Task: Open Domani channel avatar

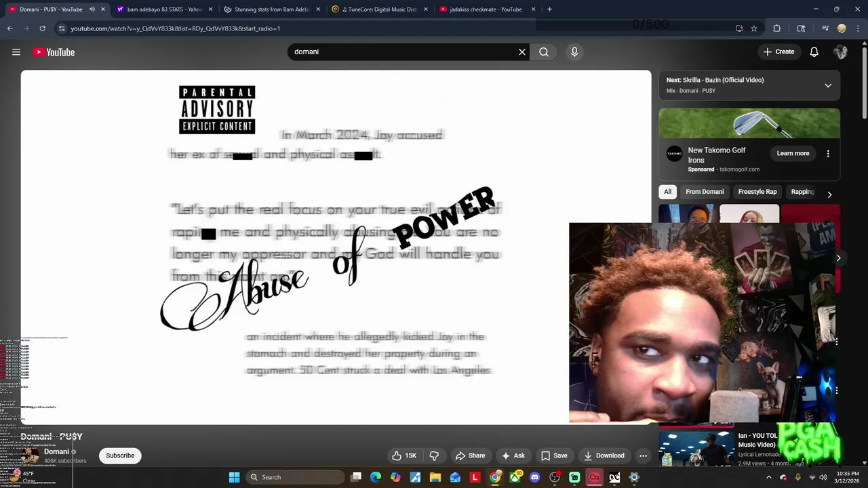Action: (30, 455)
